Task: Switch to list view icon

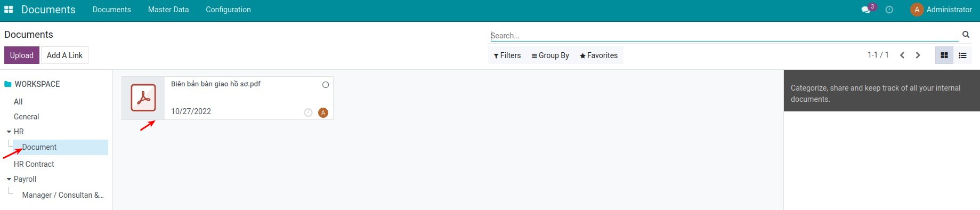Action: coord(962,55)
